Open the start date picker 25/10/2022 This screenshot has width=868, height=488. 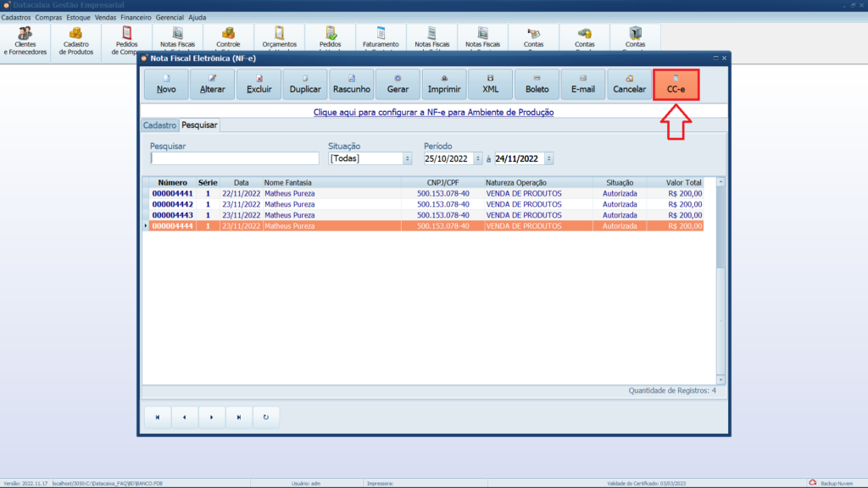[478, 158]
